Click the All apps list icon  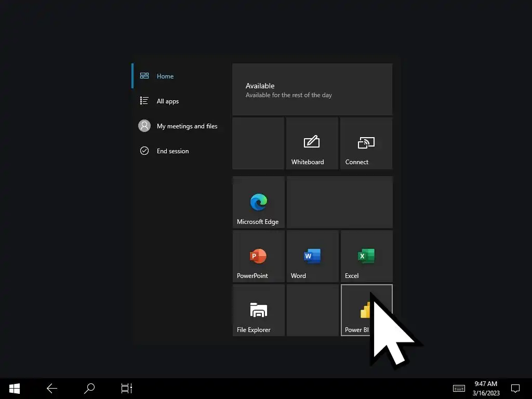click(144, 101)
